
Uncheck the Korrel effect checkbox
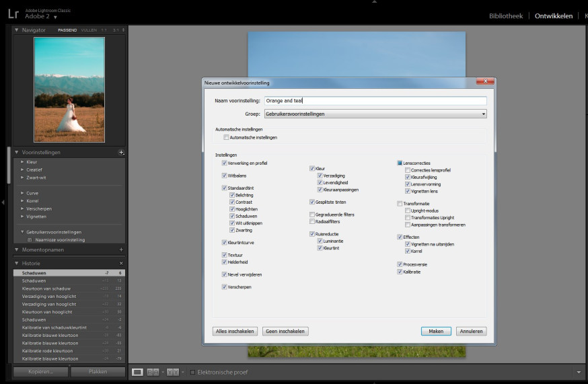pyautogui.click(x=408, y=251)
